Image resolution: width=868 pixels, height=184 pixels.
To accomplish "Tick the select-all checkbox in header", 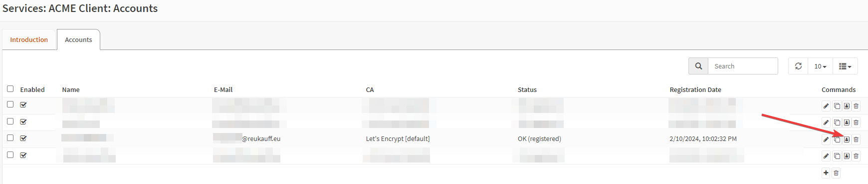I will [10, 89].
